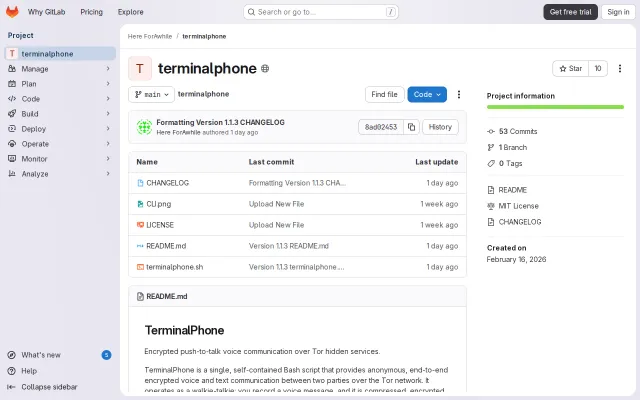Expand the Operate section chevron
The image size is (640, 400).
click(108, 144)
